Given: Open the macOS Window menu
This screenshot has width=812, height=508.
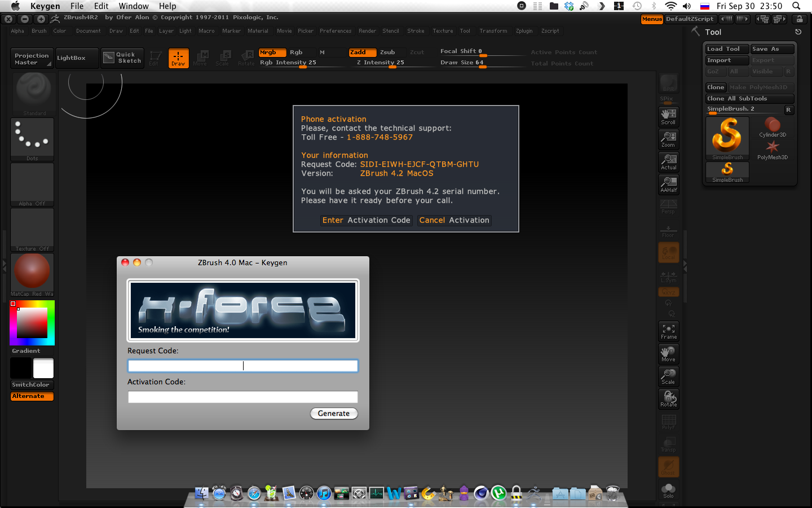Looking at the screenshot, I should coord(134,6).
